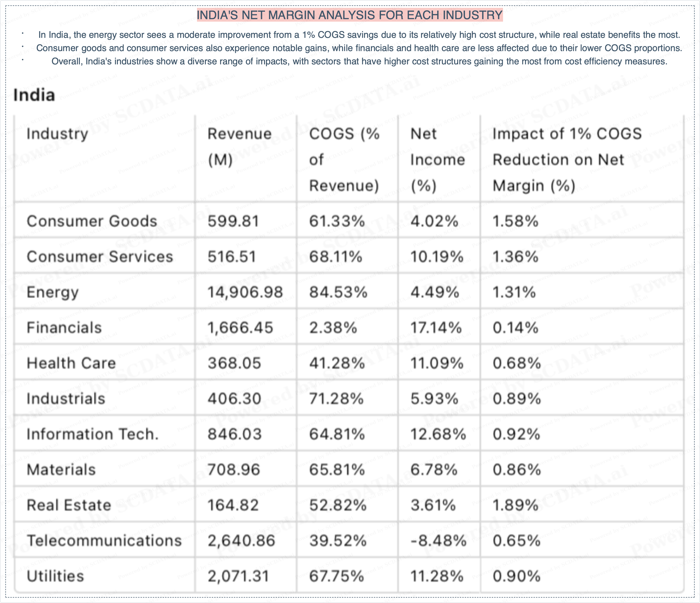The image size is (700, 603).
Task: Click the Information Tech. row label
Action: (x=93, y=434)
